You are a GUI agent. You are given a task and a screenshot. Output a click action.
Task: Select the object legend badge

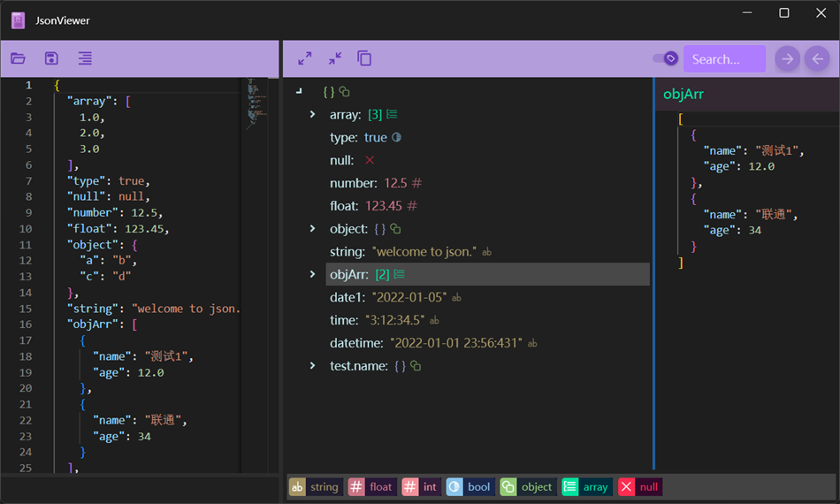click(x=528, y=487)
